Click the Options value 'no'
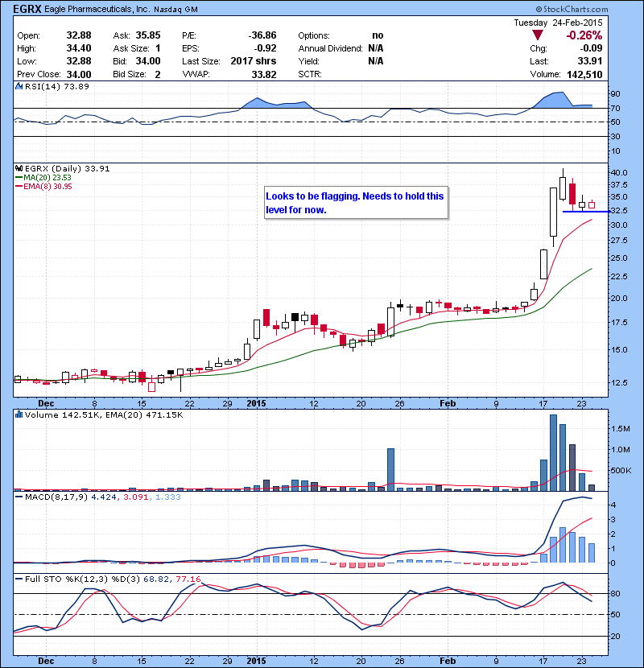 [x=378, y=35]
